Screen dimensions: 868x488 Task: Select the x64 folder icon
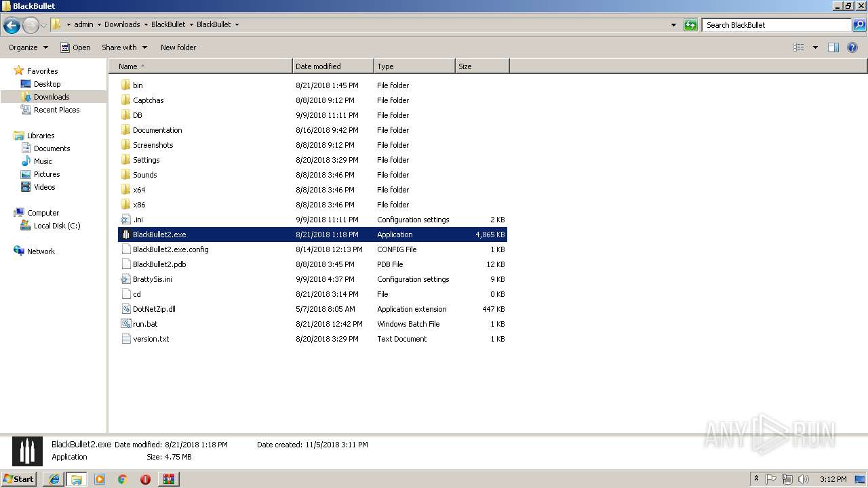coord(125,190)
